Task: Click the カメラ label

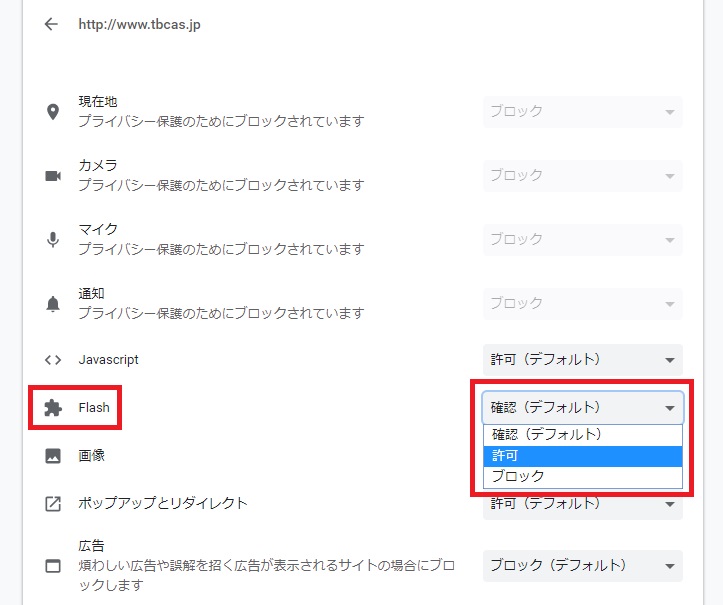Action: coord(98,165)
